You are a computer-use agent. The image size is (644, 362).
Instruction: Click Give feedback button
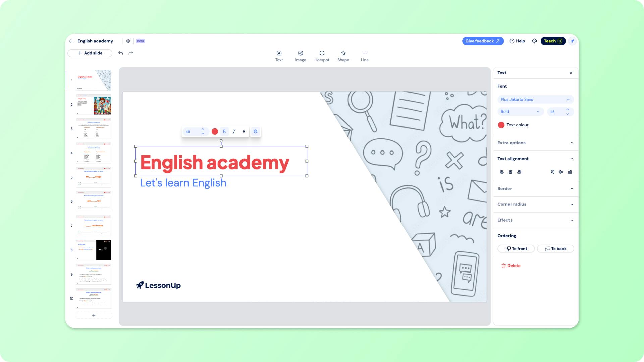483,41
